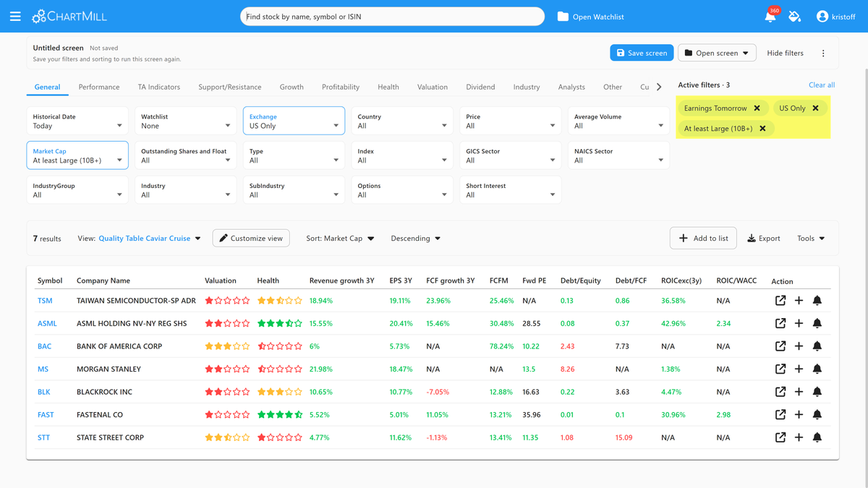Open the three-dot screen options menu
The image size is (868, 488).
pyautogui.click(x=823, y=53)
